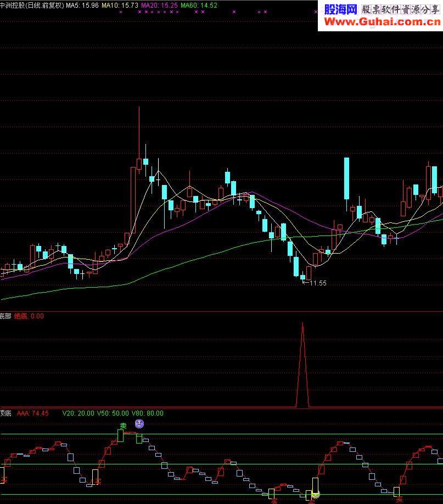Click the MA60: 14.52 indicator label
443x504 pixels.
tap(199, 5)
